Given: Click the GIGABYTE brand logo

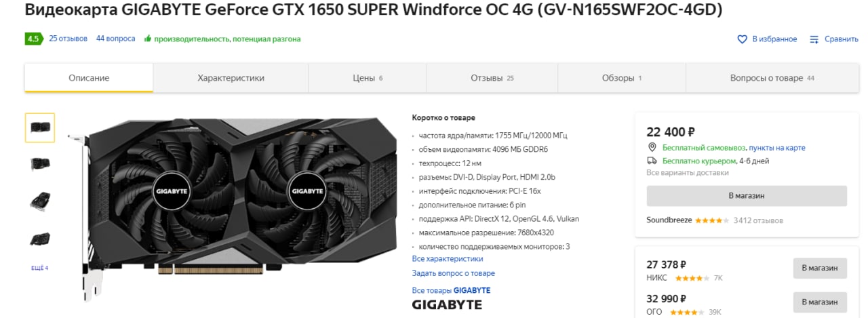Looking at the screenshot, I should click(447, 304).
